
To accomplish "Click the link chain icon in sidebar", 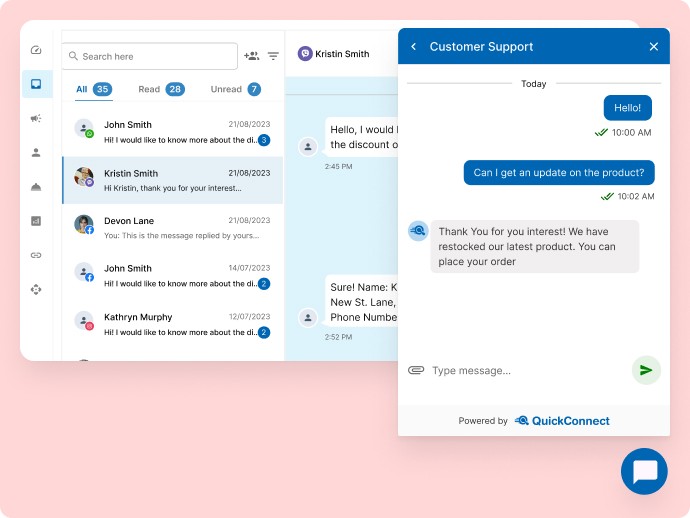I will (36, 255).
